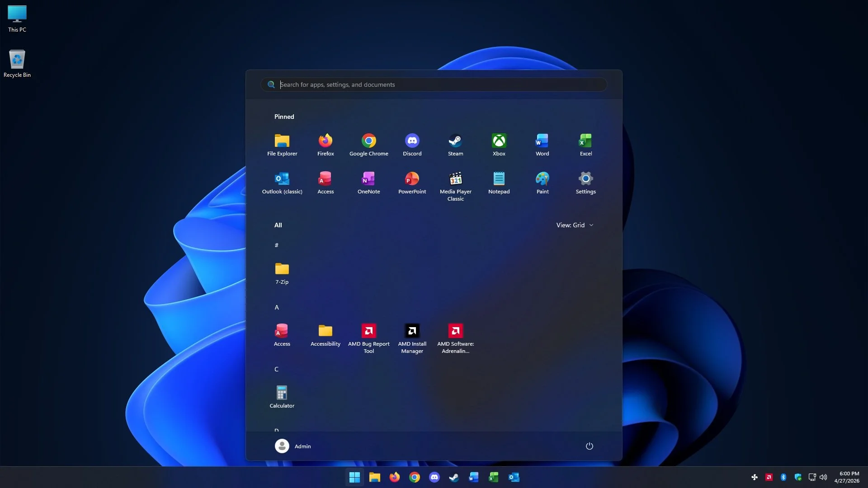
Task: Click the Start button on the taskbar
Action: click(x=355, y=477)
